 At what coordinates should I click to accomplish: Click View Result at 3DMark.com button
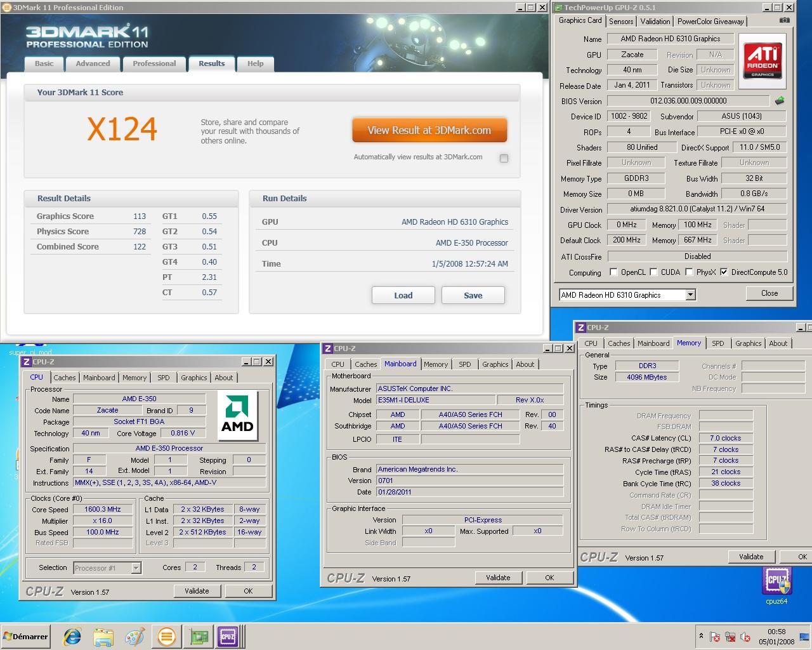click(429, 130)
